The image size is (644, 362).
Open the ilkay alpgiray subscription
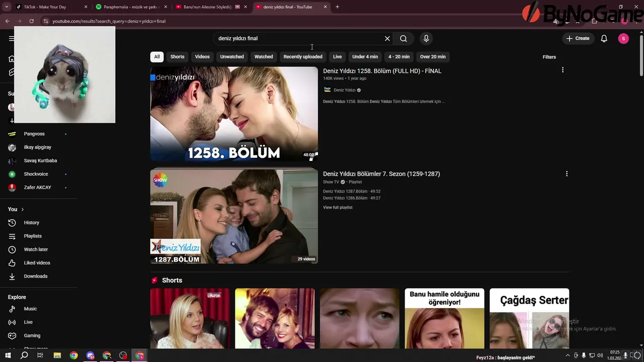(38, 147)
